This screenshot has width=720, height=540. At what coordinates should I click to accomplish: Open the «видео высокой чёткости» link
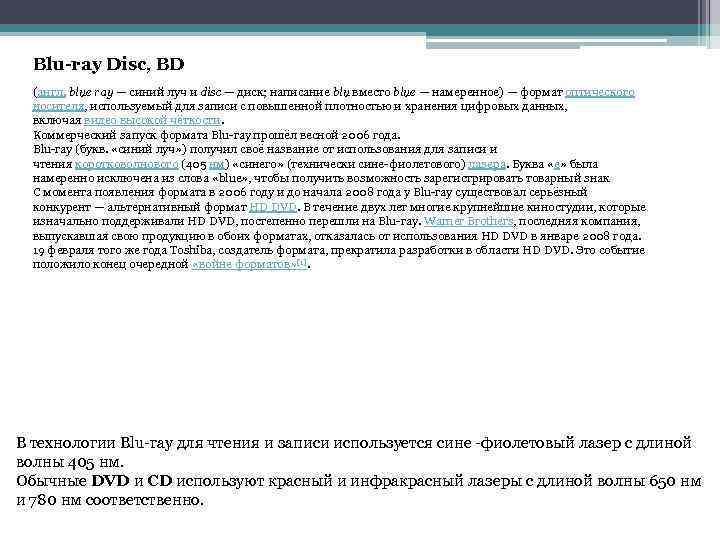click(x=152, y=120)
